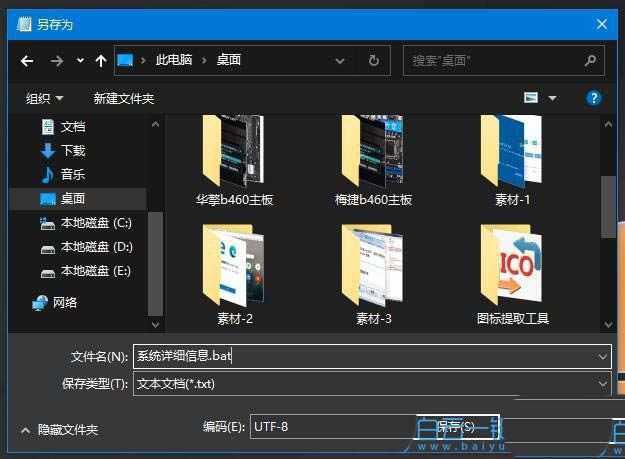Expand the 文件名 dropdown arrow
This screenshot has width=625, height=459.
tap(603, 356)
